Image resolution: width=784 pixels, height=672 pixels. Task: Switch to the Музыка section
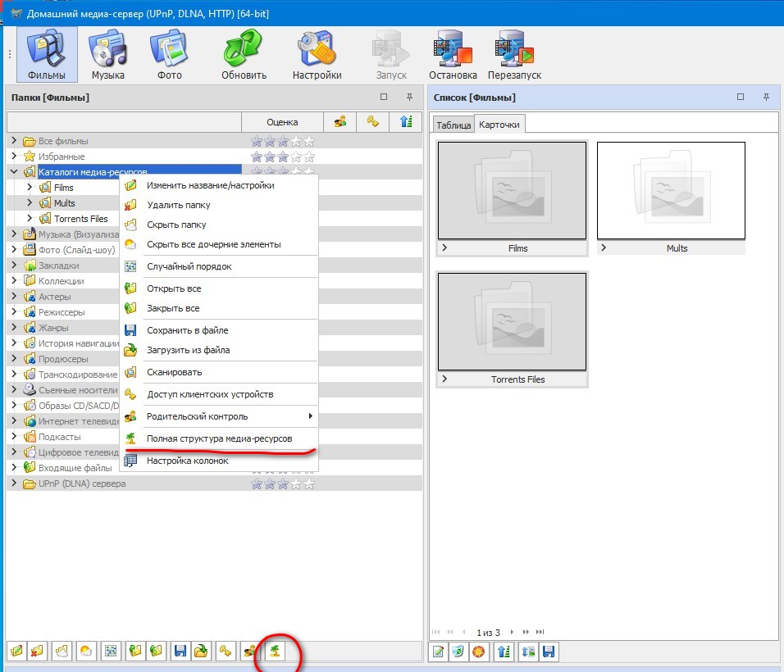click(108, 54)
